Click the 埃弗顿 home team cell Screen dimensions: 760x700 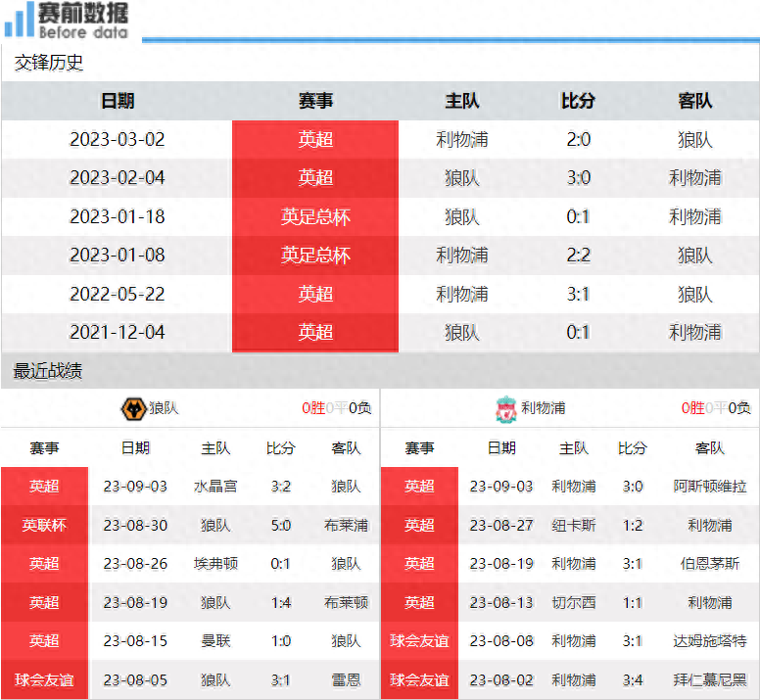tap(215, 564)
